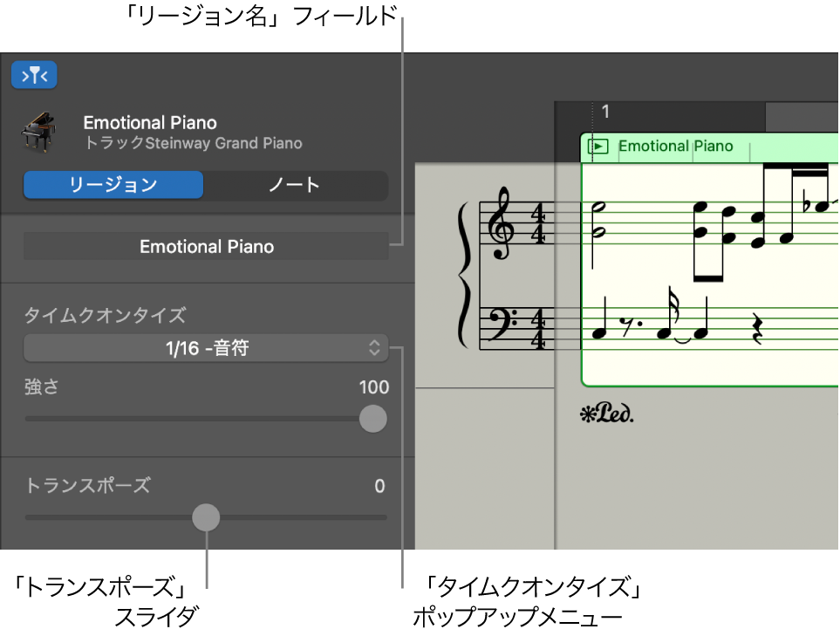Click the treble clef symbol

501,222
